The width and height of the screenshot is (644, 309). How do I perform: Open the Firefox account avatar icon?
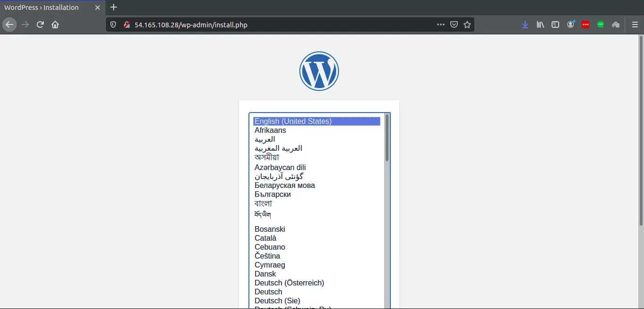pos(570,24)
